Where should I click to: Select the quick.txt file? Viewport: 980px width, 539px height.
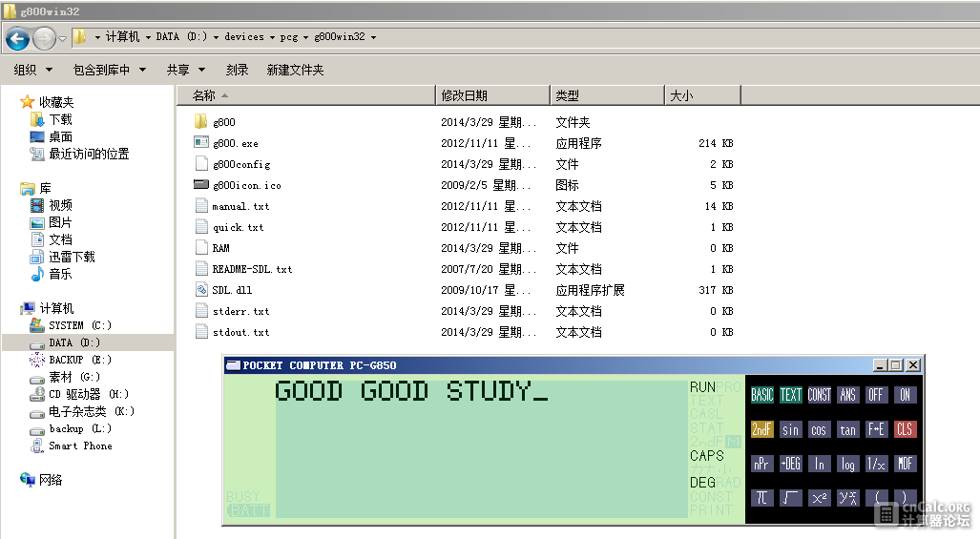tap(239, 227)
